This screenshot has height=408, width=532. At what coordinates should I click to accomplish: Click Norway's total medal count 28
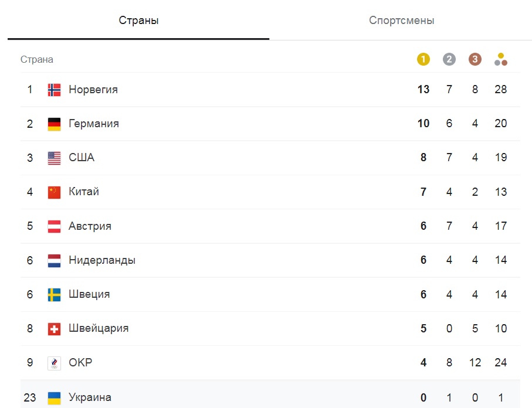pyautogui.click(x=501, y=89)
